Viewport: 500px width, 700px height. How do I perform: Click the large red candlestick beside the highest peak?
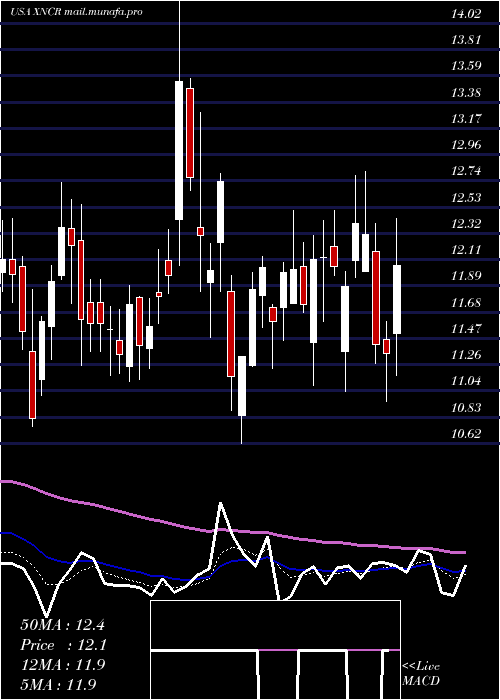click(x=190, y=133)
